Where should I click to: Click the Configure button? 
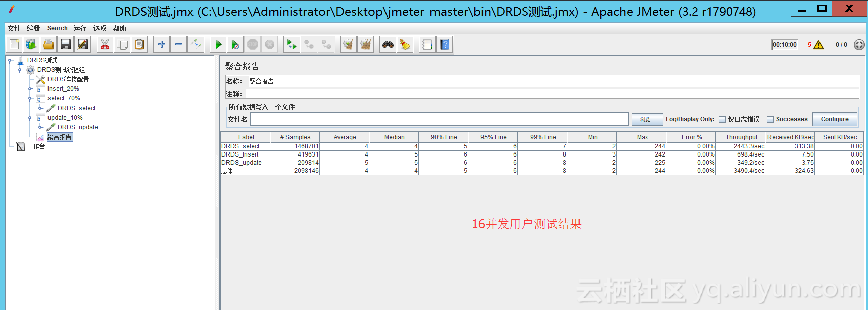point(835,119)
